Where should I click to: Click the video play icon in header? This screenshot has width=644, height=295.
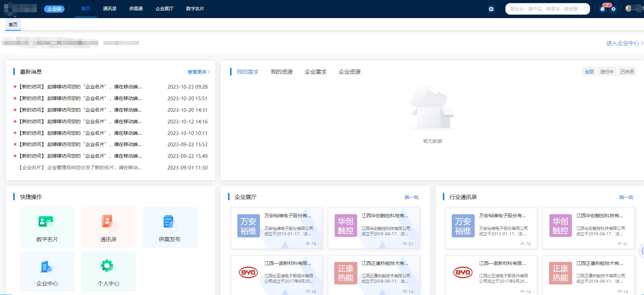click(491, 9)
